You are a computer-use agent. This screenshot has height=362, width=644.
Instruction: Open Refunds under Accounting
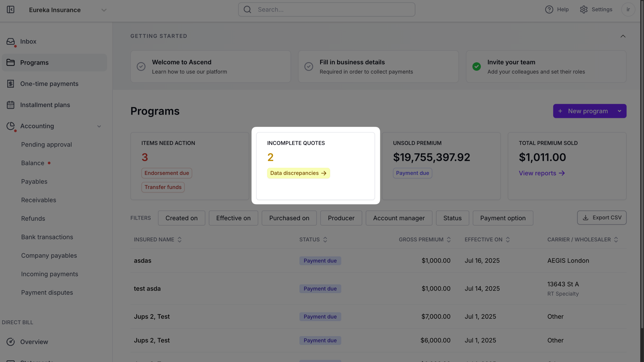(33, 219)
